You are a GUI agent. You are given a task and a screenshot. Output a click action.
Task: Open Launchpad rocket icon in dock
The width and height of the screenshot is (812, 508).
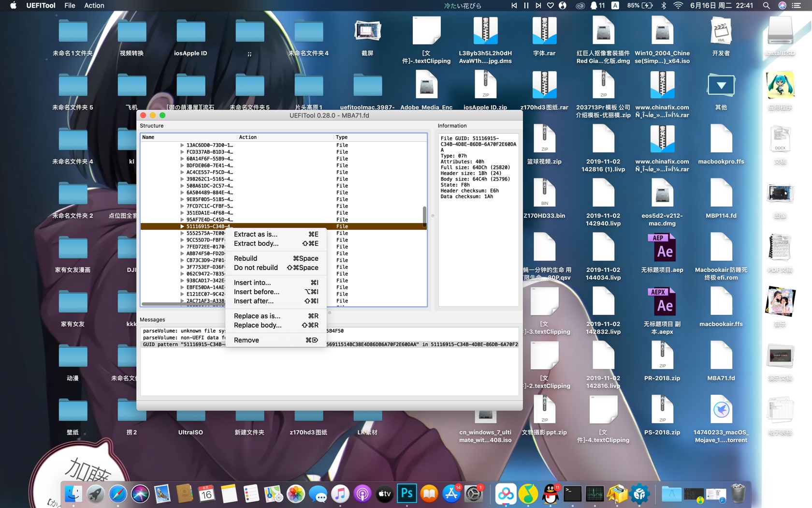tap(96, 494)
